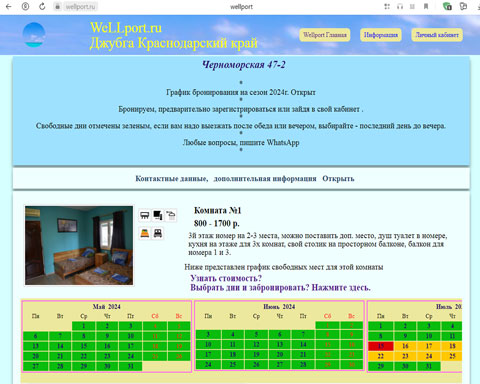The width and height of the screenshot is (480, 384).
Task: Open the Wellport Главная menu button
Action: coord(325,35)
